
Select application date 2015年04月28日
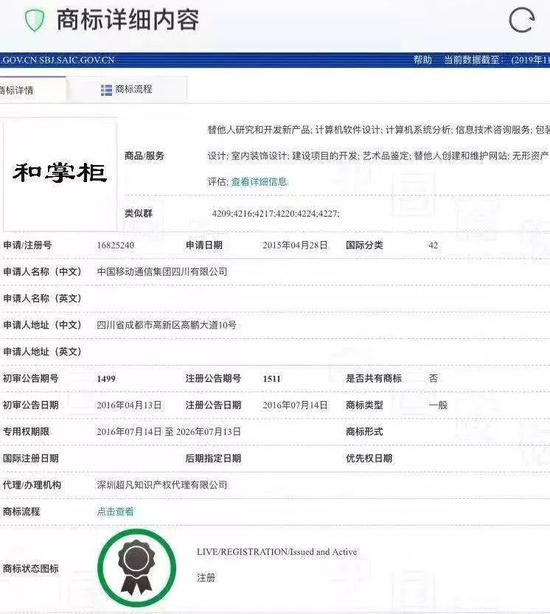[x=295, y=246]
